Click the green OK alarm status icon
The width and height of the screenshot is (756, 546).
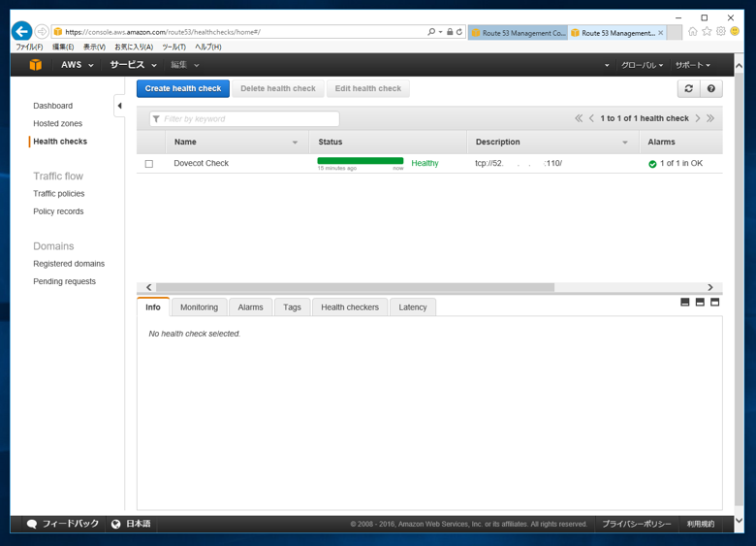(x=652, y=164)
